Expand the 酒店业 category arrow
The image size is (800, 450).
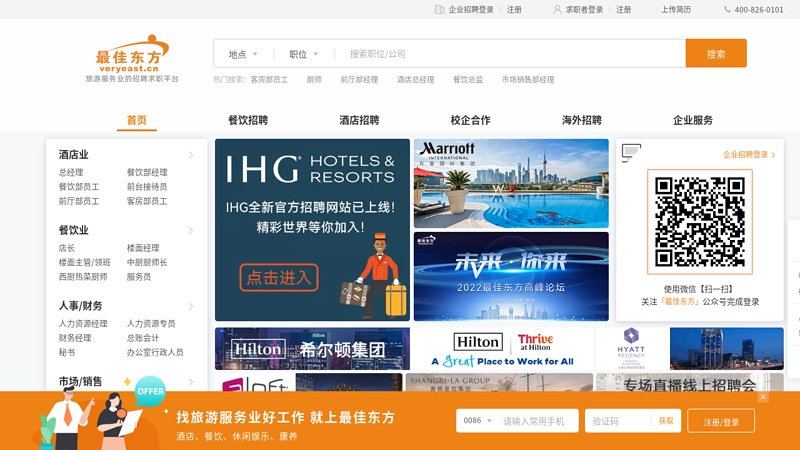(191, 155)
